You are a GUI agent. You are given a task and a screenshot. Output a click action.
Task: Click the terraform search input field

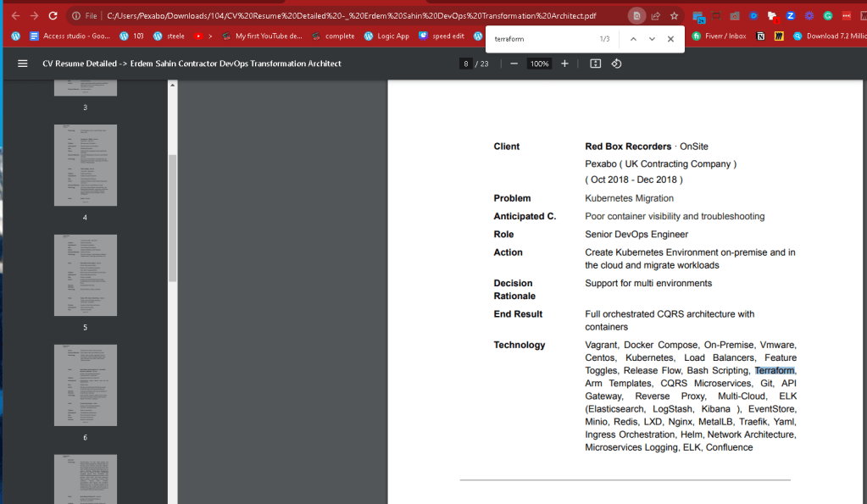coord(542,39)
